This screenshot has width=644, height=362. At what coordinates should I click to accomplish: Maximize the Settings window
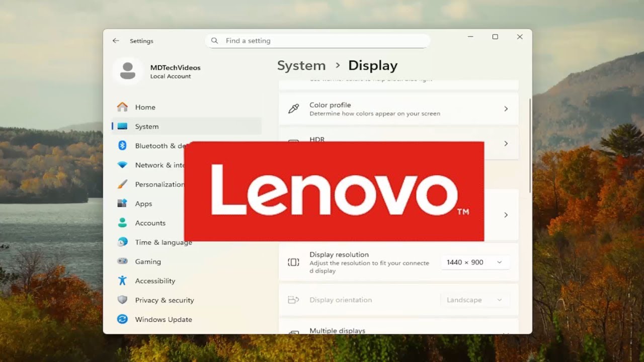(495, 37)
